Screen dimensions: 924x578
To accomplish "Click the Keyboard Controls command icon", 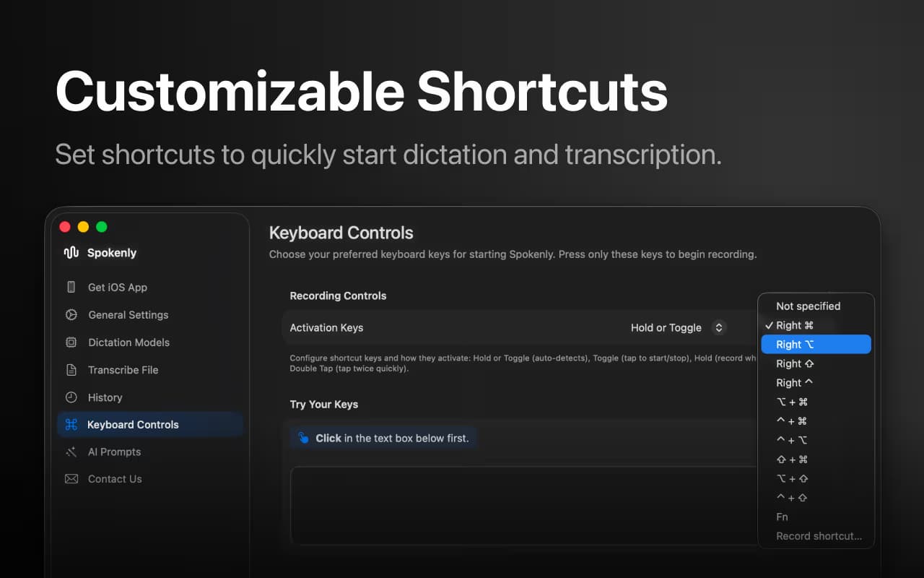I will coord(71,424).
